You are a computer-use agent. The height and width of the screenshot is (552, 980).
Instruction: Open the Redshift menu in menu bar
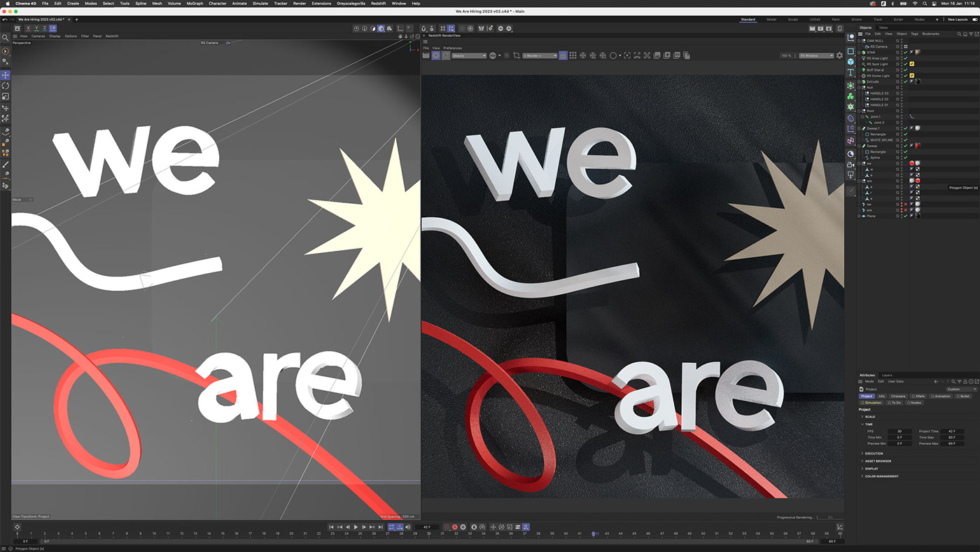pos(378,4)
